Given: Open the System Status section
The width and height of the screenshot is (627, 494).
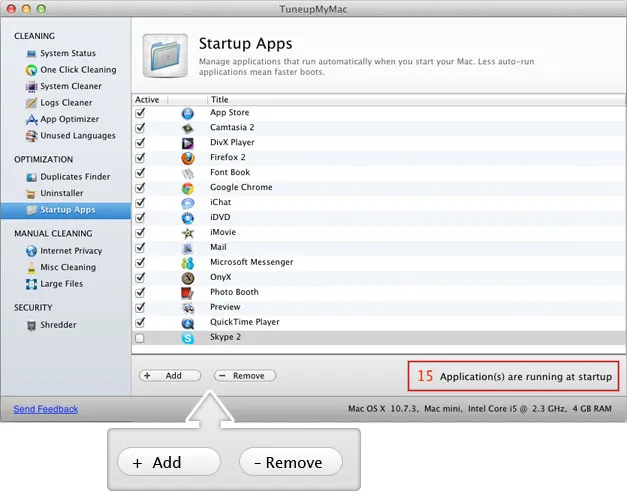Looking at the screenshot, I should (x=68, y=53).
